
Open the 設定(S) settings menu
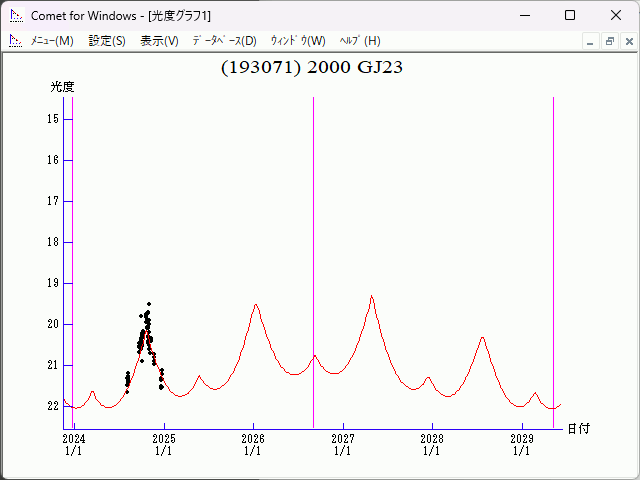click(107, 41)
